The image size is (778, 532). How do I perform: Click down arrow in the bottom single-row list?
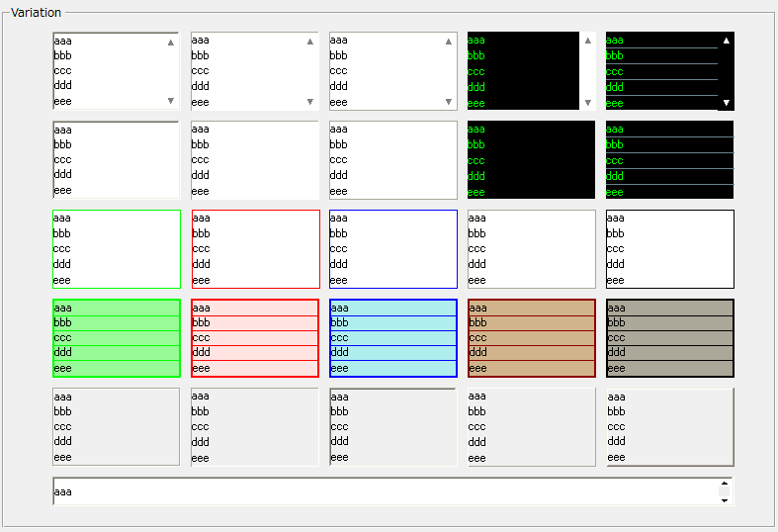pos(725,500)
